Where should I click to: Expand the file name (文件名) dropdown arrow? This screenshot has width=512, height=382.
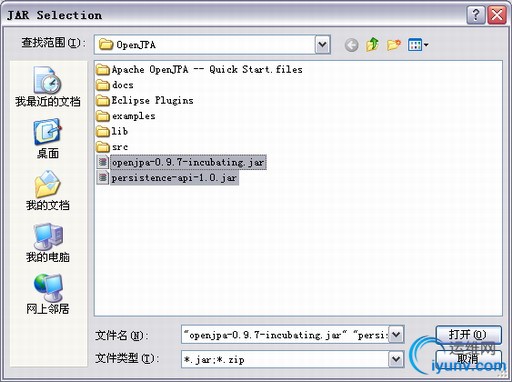[396, 334]
